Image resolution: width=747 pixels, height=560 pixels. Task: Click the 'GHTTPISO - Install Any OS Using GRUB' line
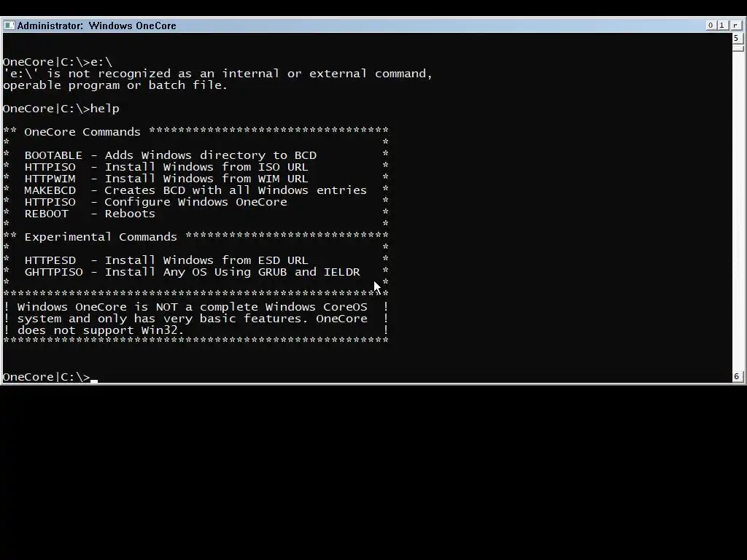tap(192, 272)
